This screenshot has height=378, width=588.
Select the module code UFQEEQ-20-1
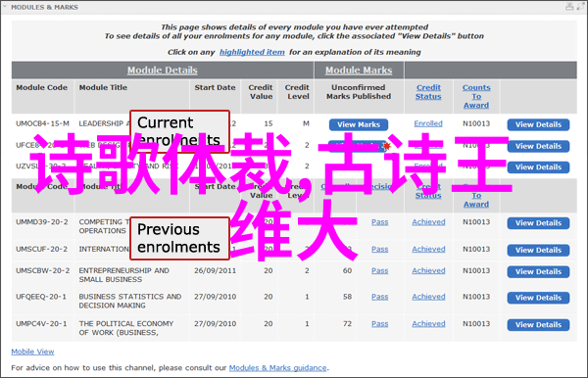click(x=41, y=297)
